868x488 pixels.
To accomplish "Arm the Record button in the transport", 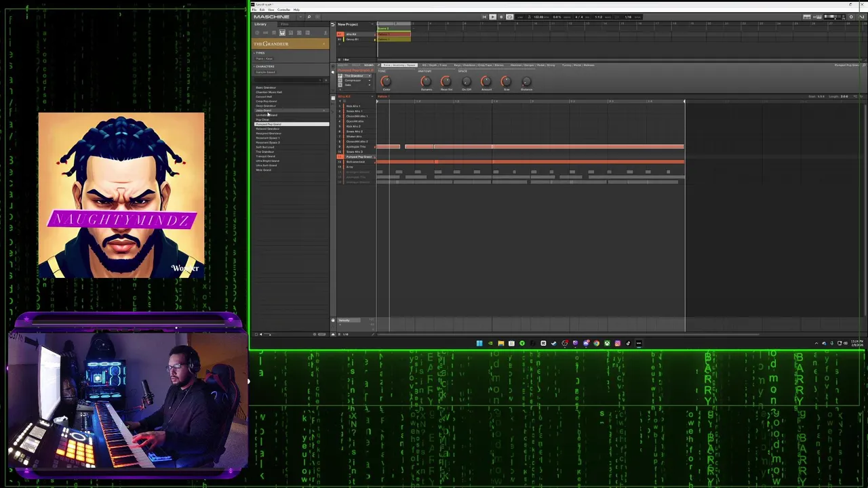I will coord(501,17).
